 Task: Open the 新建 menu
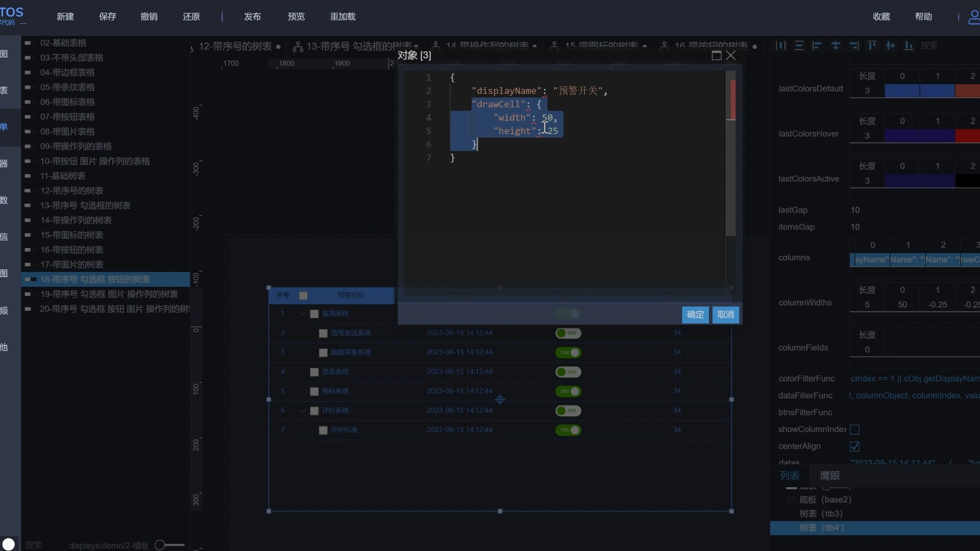coord(65,17)
